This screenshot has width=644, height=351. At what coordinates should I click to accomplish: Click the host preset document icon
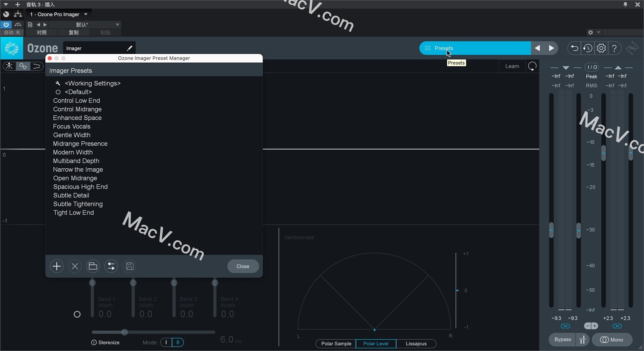(x=30, y=24)
